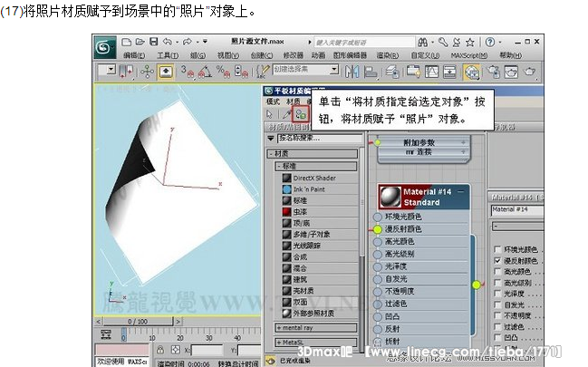Open the render setup teapot icon

click(x=494, y=72)
